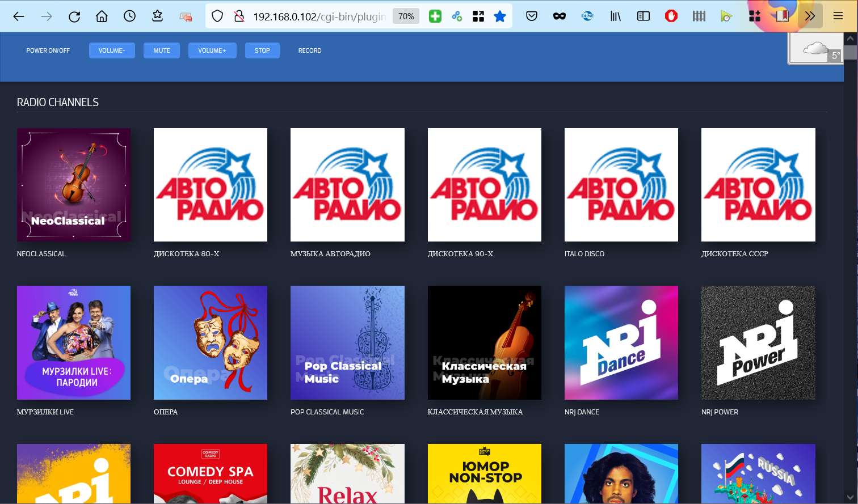Viewport: 858px width, 504px height.
Task: Go back to the previous page
Action: point(19,16)
